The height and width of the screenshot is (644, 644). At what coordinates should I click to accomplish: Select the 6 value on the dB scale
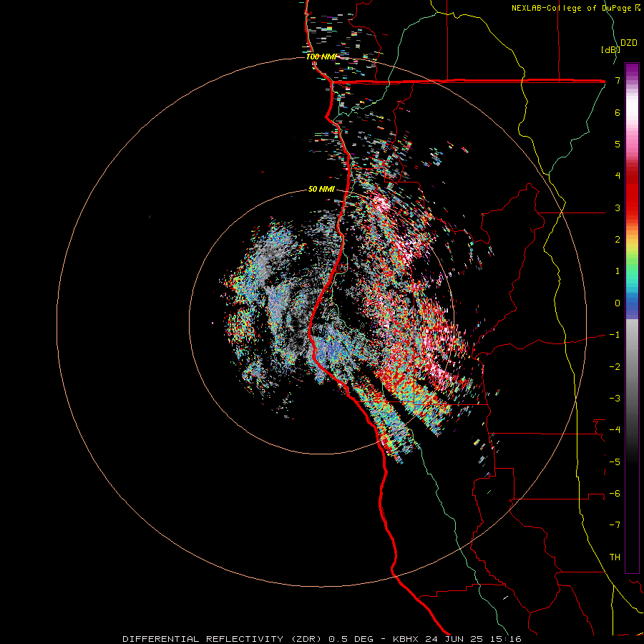[618, 112]
